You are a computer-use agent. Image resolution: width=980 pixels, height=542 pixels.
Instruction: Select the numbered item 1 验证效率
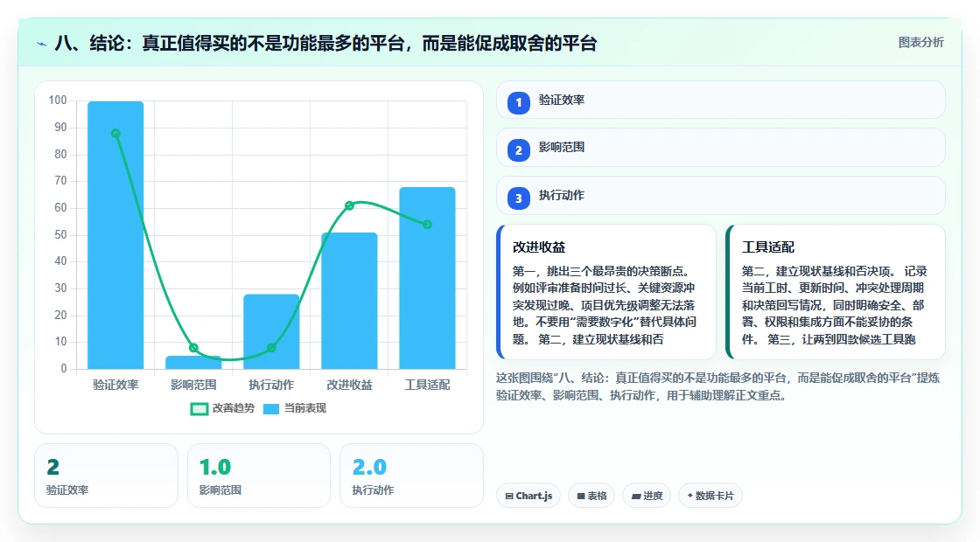coord(721,100)
